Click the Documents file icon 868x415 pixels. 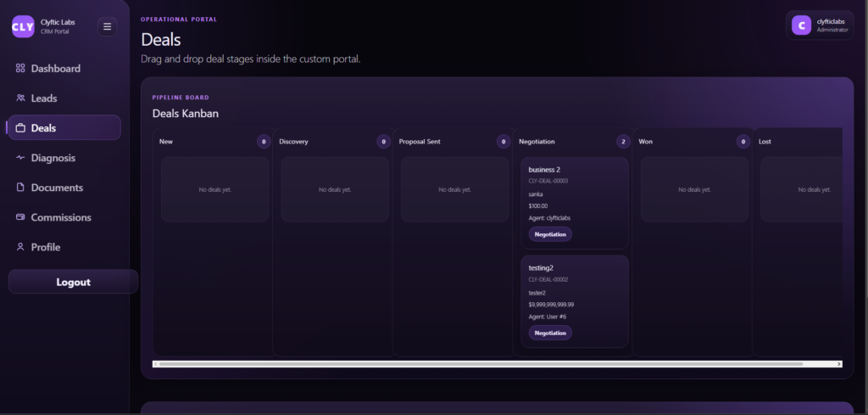coord(20,188)
